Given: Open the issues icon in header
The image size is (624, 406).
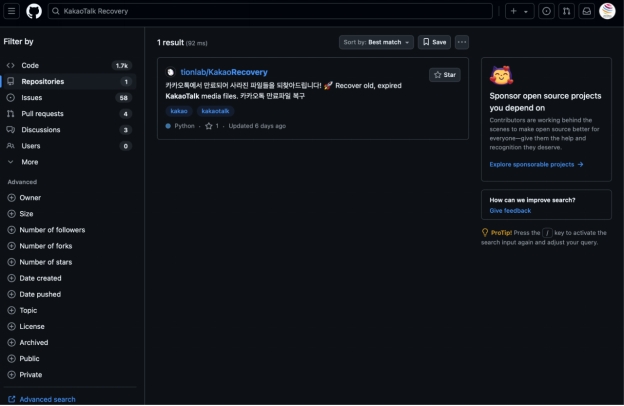Looking at the screenshot, I should tap(546, 11).
